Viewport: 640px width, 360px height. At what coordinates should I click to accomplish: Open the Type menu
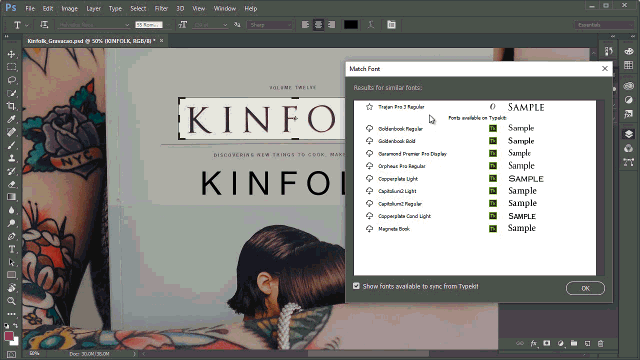[x=115, y=9]
